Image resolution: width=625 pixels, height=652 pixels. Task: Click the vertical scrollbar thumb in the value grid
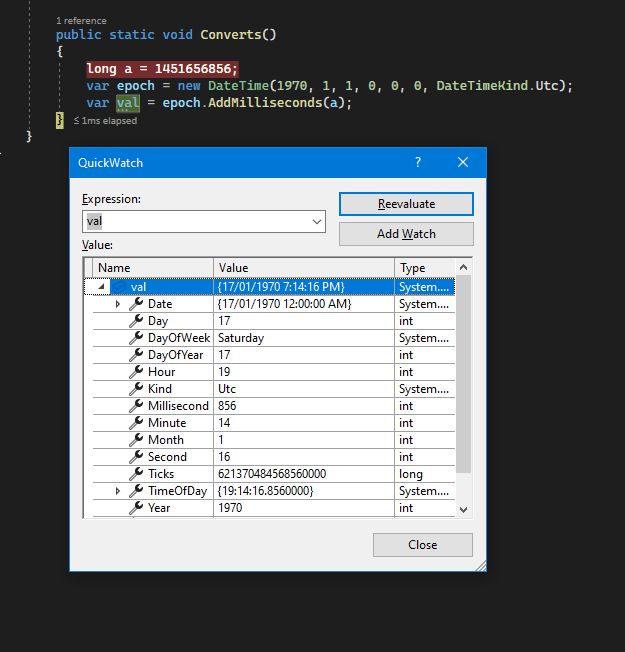(464, 374)
